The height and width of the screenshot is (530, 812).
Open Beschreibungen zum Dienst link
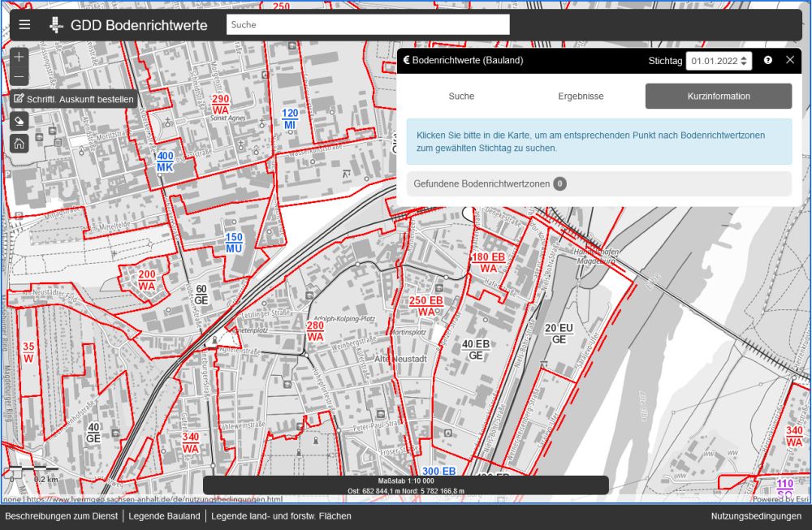[x=62, y=516]
